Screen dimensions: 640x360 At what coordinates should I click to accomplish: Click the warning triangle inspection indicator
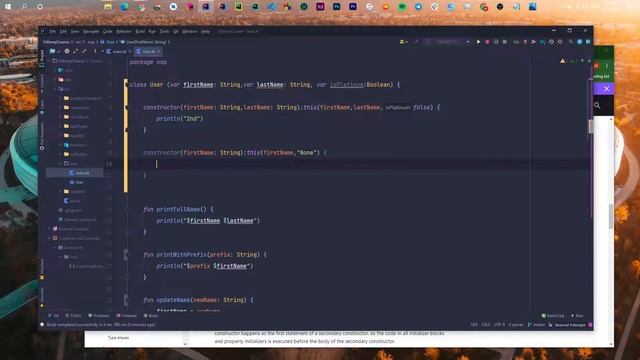(x=563, y=61)
